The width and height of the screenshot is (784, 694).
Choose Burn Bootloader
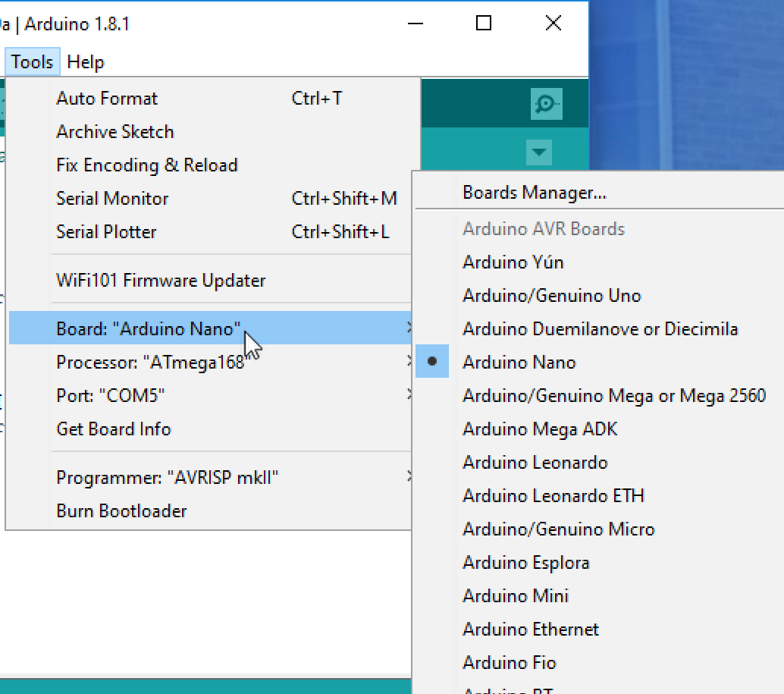(x=210, y=511)
